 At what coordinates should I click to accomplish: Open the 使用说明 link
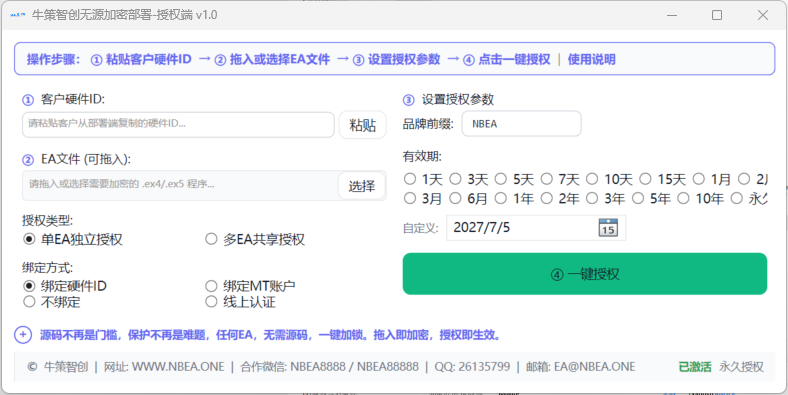coord(592,59)
